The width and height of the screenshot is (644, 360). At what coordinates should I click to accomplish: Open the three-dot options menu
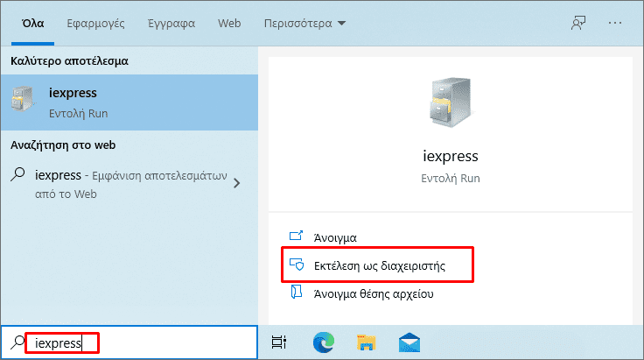click(615, 23)
